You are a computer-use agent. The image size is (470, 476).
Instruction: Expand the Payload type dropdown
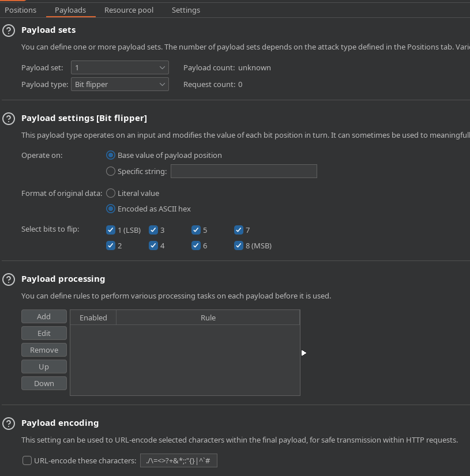[x=120, y=85]
